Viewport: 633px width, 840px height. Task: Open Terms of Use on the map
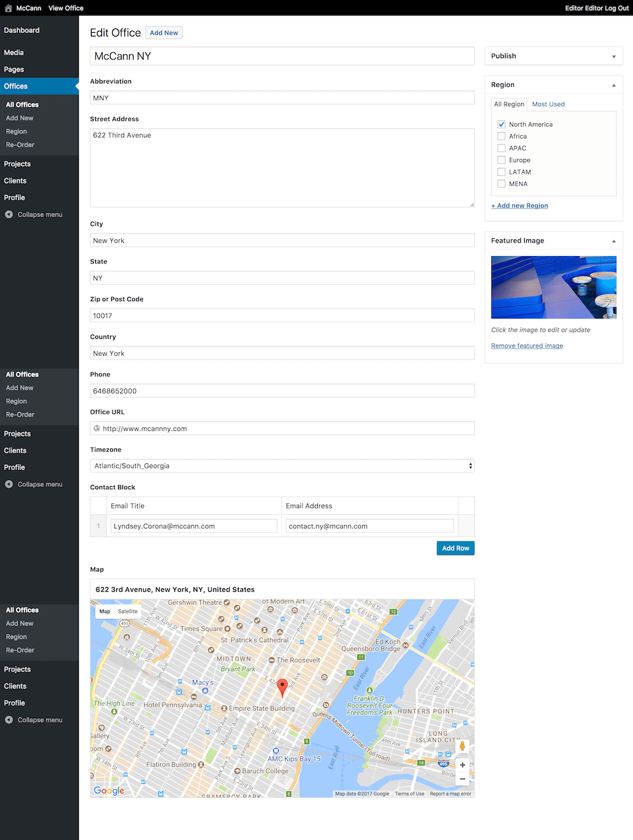coord(410,794)
